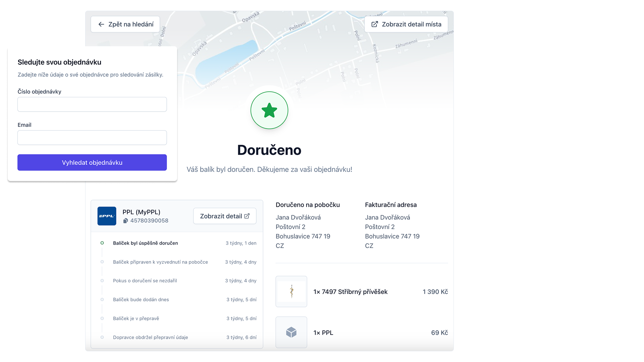
Task: Click tracking number 45780390058
Action: point(149,221)
